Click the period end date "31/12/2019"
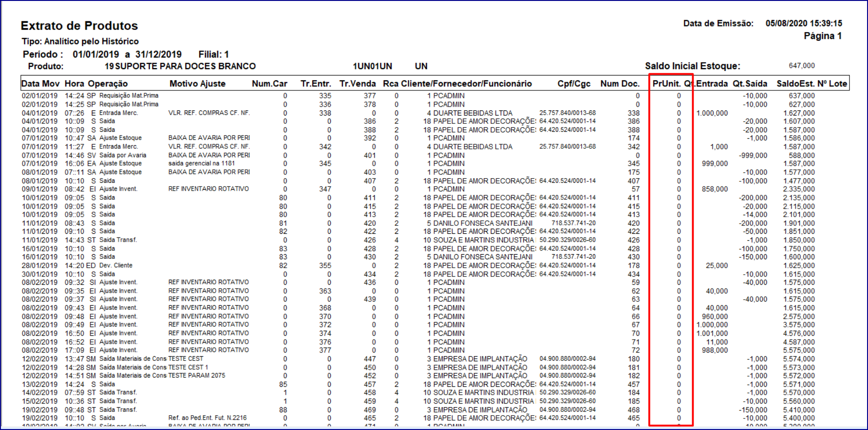Image resolution: width=868 pixels, height=430 pixels. pyautogui.click(x=159, y=54)
